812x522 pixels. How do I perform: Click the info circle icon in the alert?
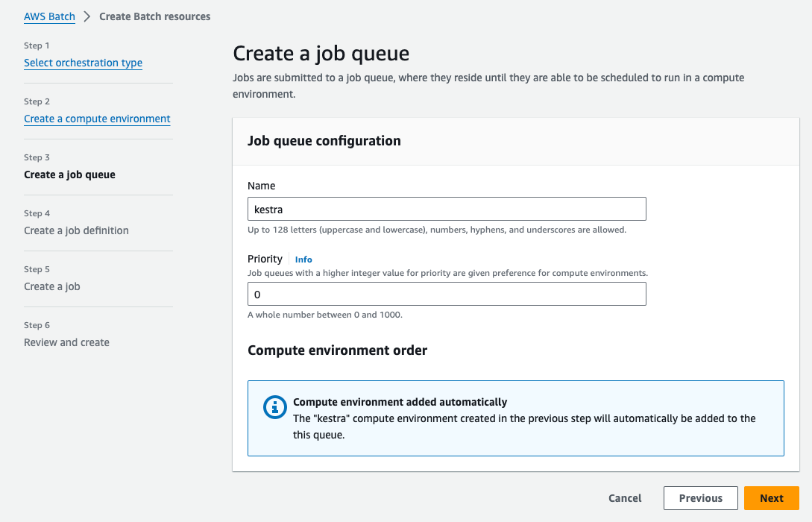(275, 407)
